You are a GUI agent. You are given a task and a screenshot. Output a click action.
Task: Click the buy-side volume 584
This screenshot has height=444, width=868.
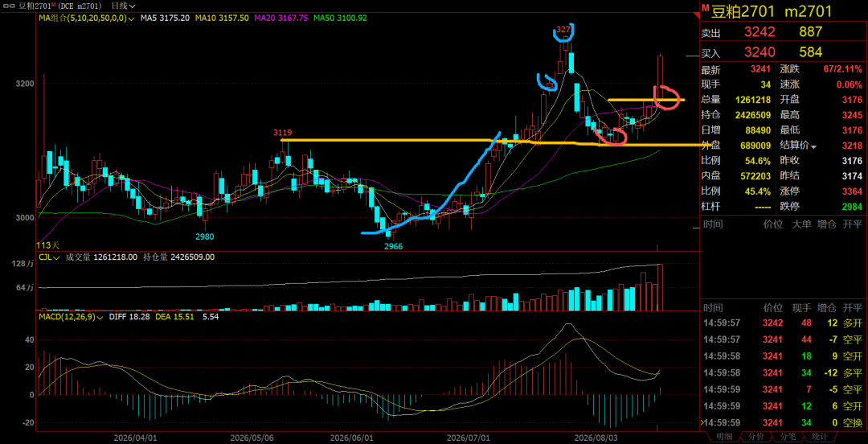[810, 52]
